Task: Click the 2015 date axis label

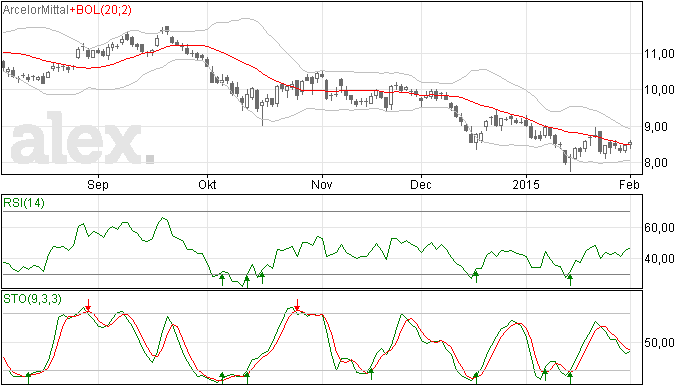Action: (x=525, y=184)
